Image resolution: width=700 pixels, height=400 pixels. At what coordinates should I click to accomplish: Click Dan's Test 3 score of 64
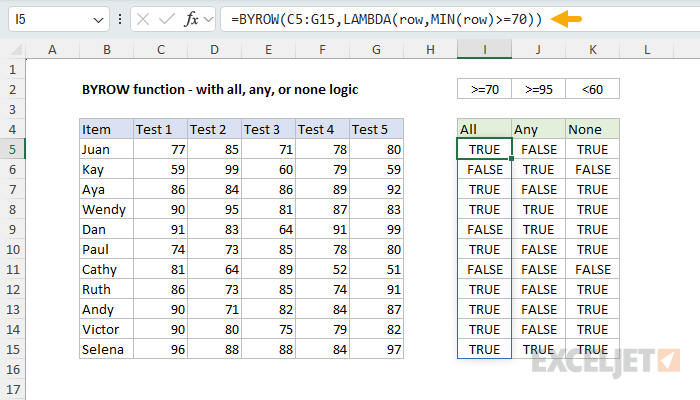(269, 229)
